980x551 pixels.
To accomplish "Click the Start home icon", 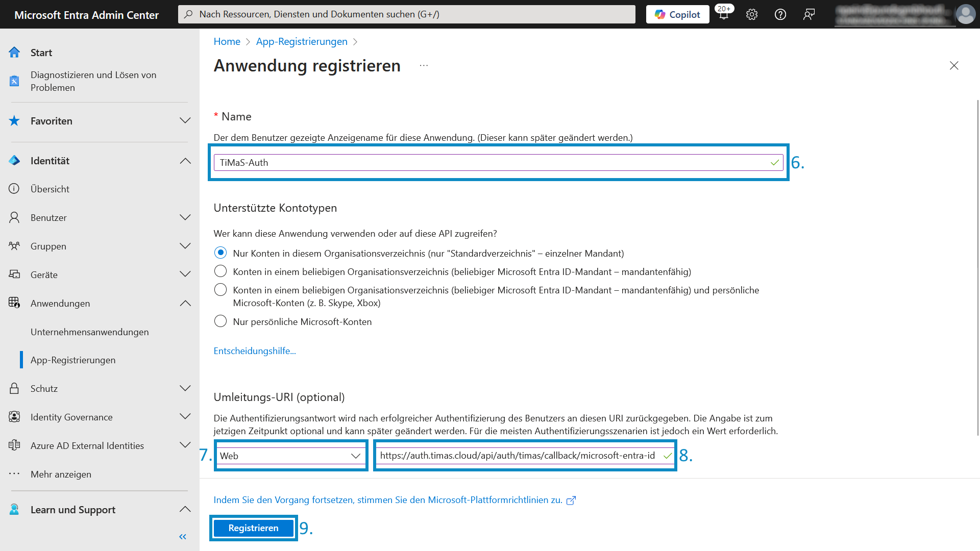I will pos(14,52).
